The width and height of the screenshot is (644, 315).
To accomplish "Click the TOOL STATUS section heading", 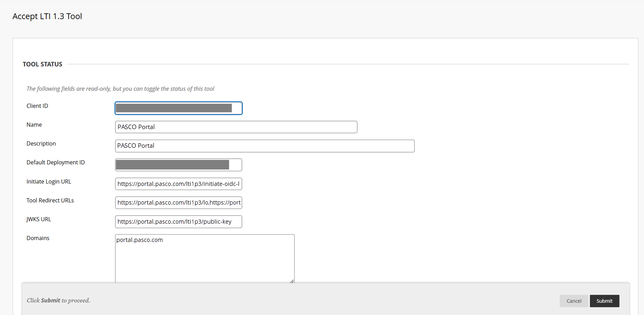I will click(x=43, y=64).
